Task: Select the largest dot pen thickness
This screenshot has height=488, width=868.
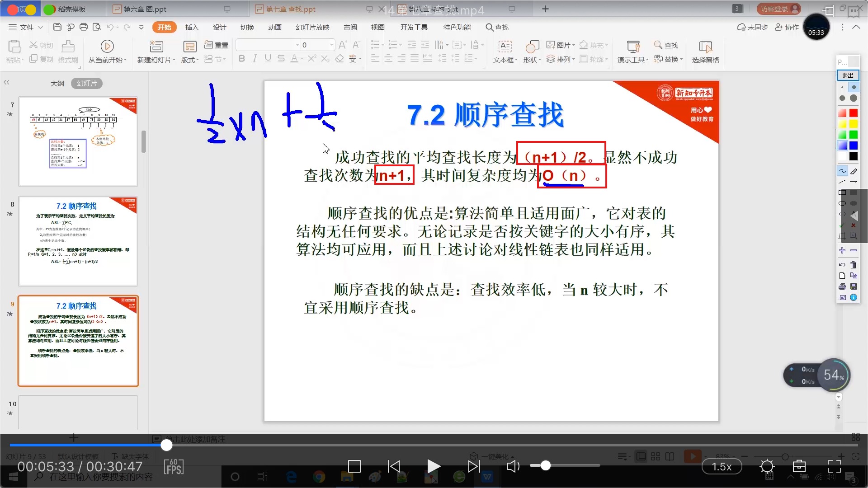Action: [854, 98]
